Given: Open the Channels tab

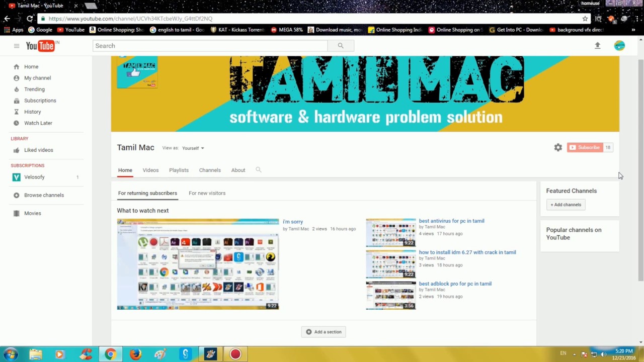Looking at the screenshot, I should point(210,170).
